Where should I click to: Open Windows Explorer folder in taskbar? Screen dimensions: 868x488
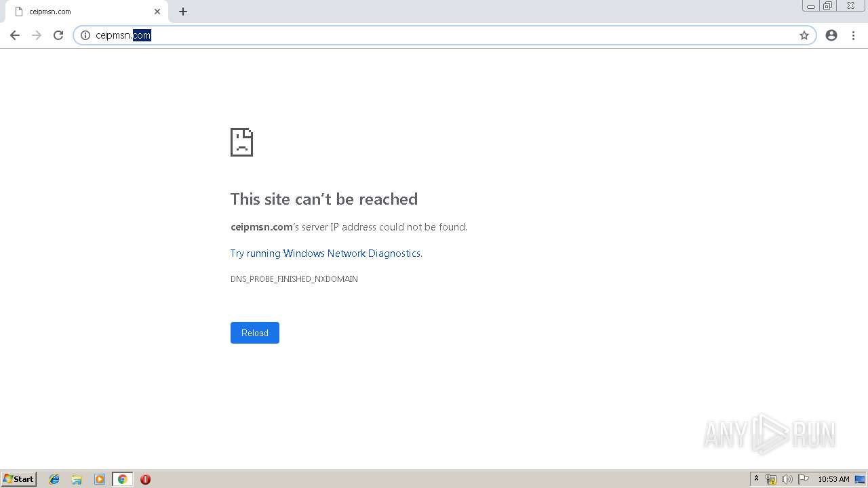pyautogui.click(x=77, y=479)
